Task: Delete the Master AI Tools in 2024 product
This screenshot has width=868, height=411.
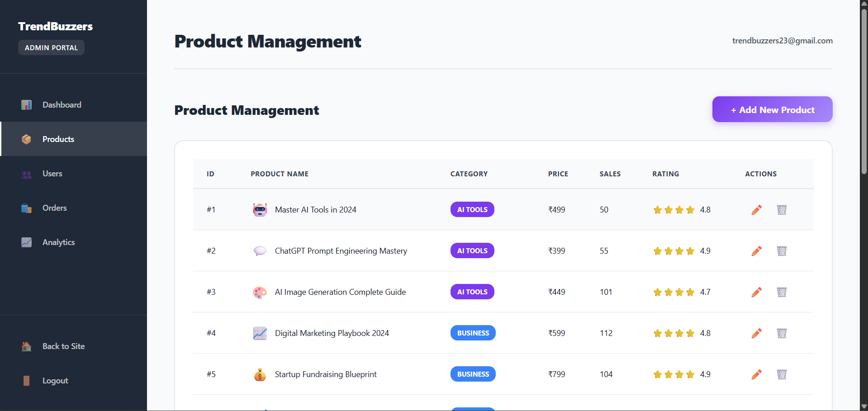Action: 782,210
